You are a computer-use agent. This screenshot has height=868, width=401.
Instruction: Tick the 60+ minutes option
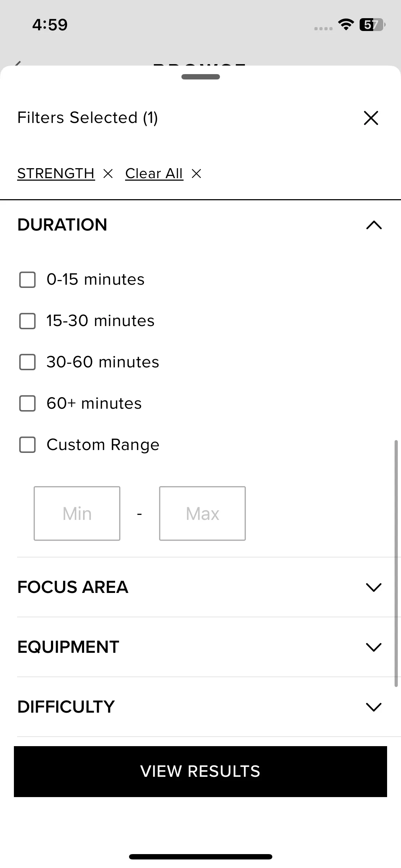[x=27, y=404]
